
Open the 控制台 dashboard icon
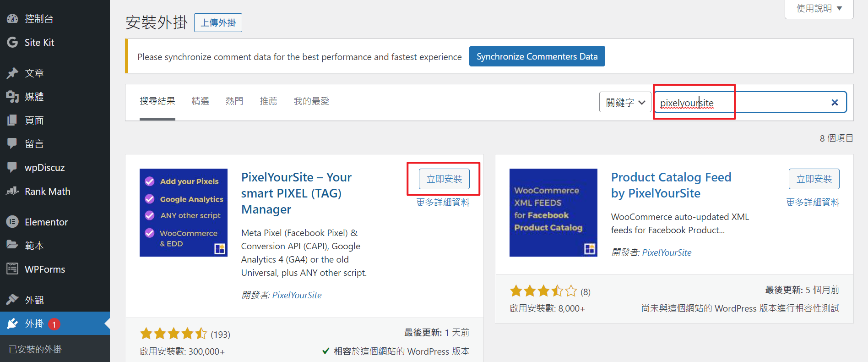tap(12, 19)
